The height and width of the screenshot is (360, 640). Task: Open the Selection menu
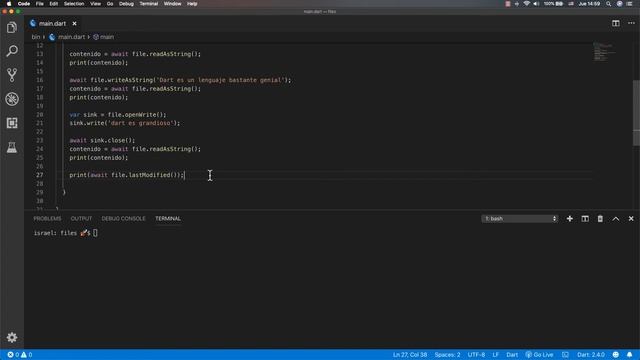pos(74,4)
